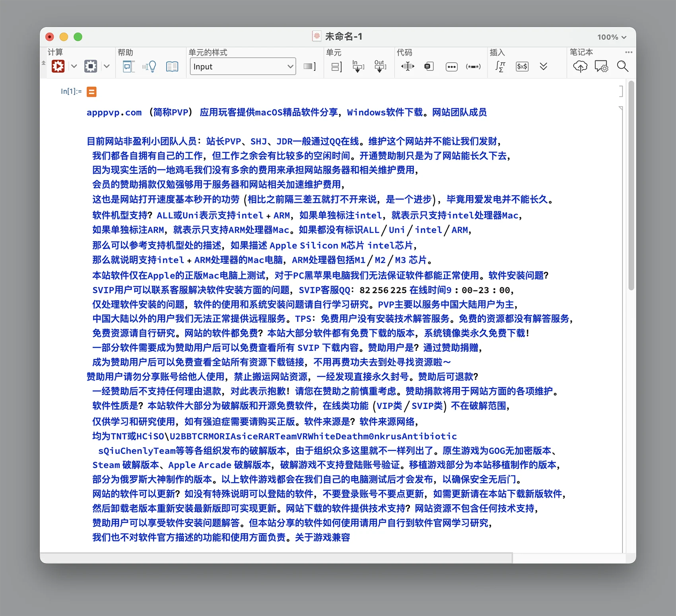The image size is (676, 616).
Task: Click the cloud publish icon
Action: pyautogui.click(x=580, y=66)
